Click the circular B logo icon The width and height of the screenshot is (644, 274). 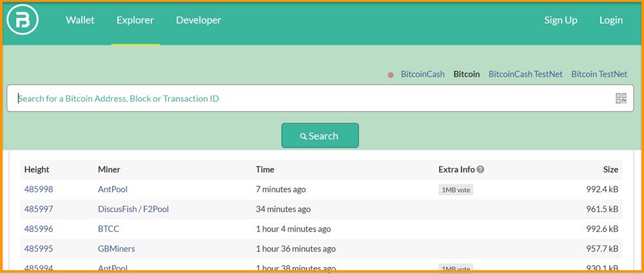[x=23, y=19]
